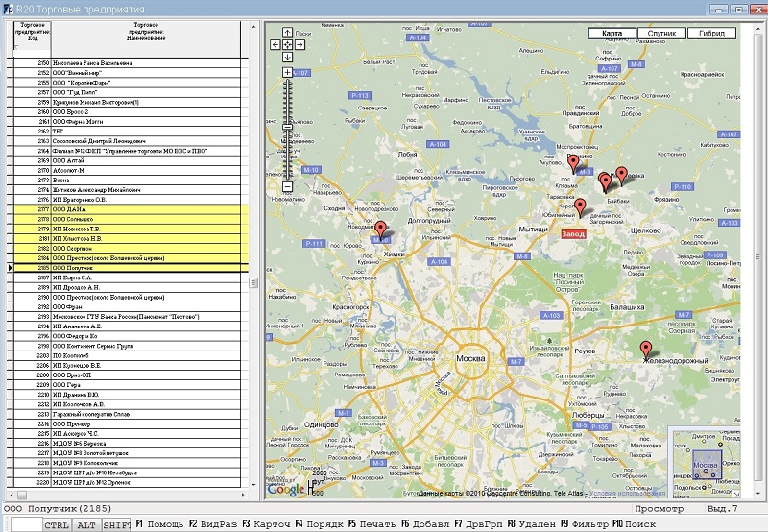Click the current-row arrow beside ООО Попутчик
The width and height of the screenshot is (768, 532).
[11, 268]
